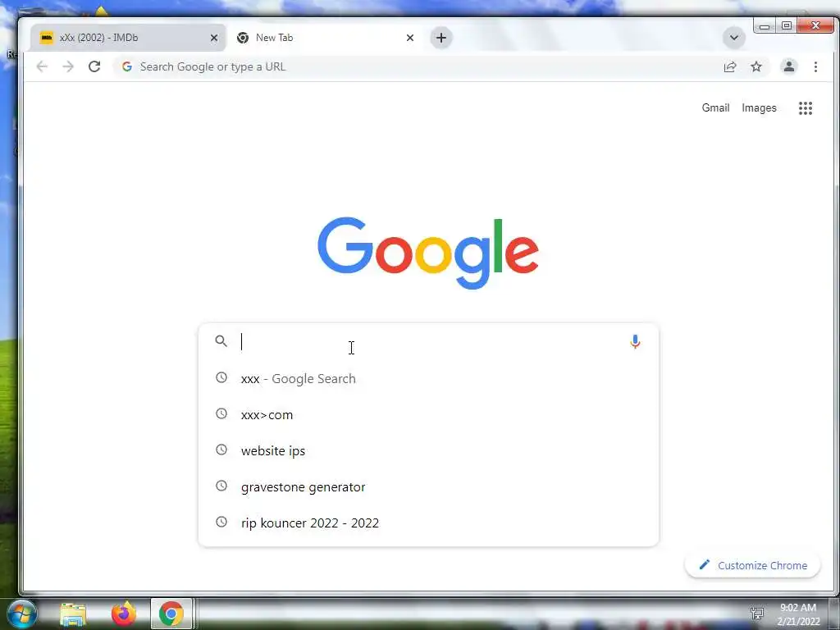
Task: Click the magnifier icon in search box
Action: (221, 340)
